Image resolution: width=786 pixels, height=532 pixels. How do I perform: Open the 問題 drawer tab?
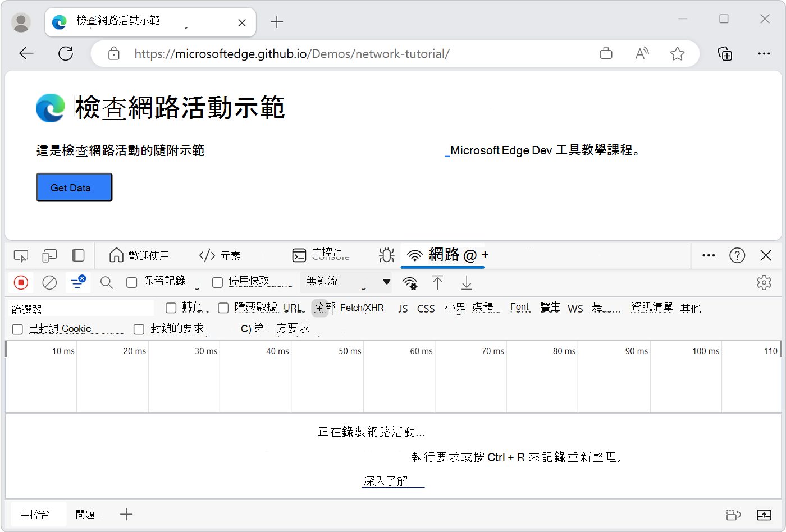85,514
